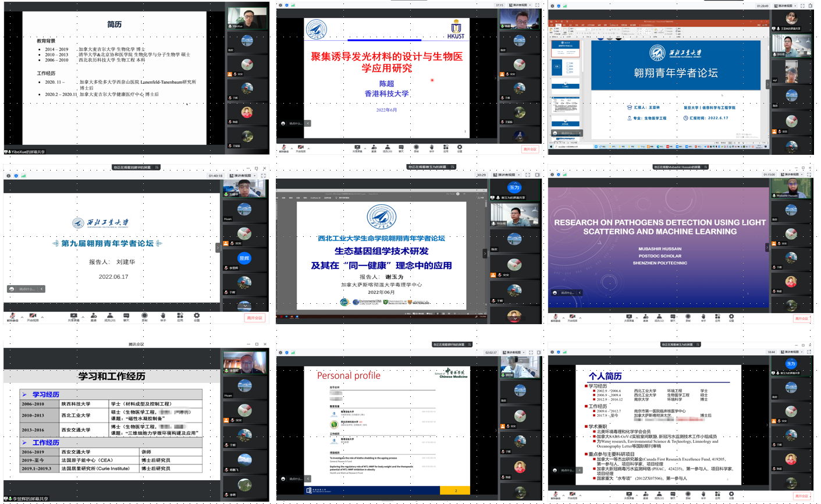Screen dimensions: 821x504
Task: Click 离开会议 button in Mubashir Hussain's meeting
Action: pos(802,318)
